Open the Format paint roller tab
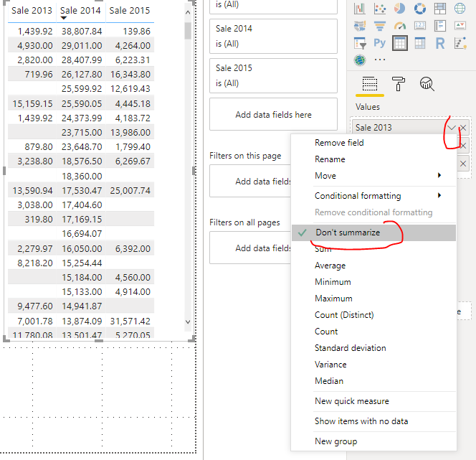Viewport: 476px width, 460px height. tap(399, 84)
